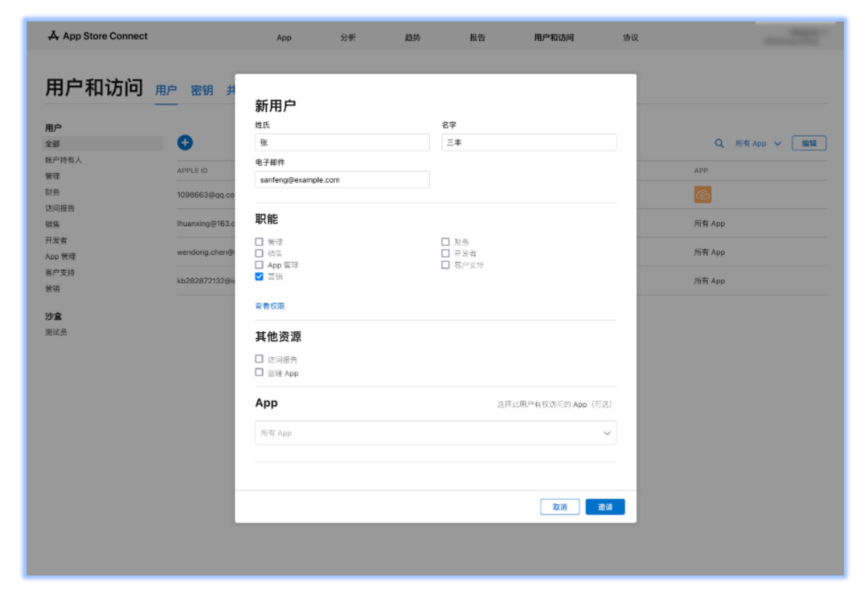Switch to the 用户 tab

click(166, 90)
